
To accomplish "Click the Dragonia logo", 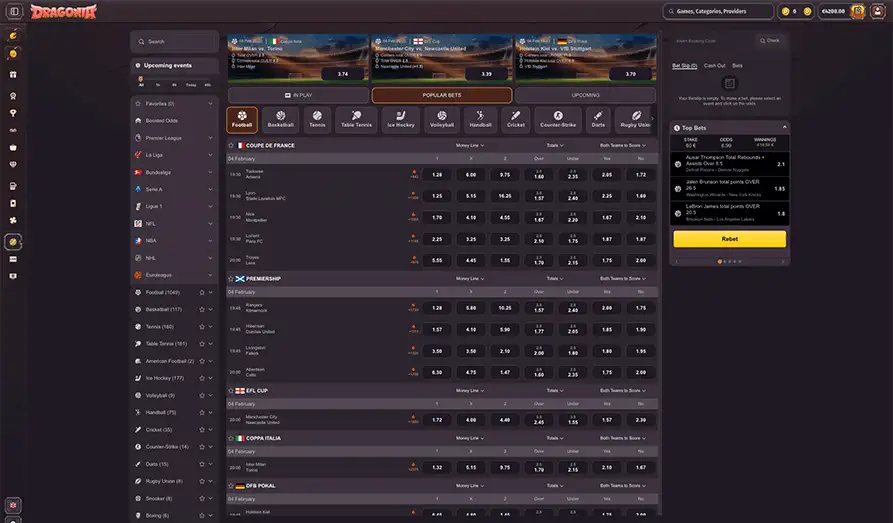I will point(64,11).
